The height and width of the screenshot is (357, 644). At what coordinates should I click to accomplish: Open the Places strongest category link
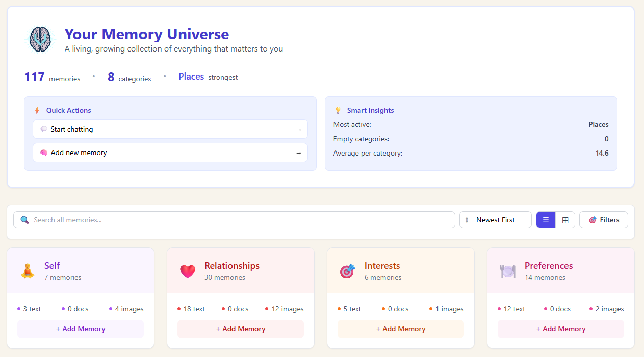(x=191, y=76)
